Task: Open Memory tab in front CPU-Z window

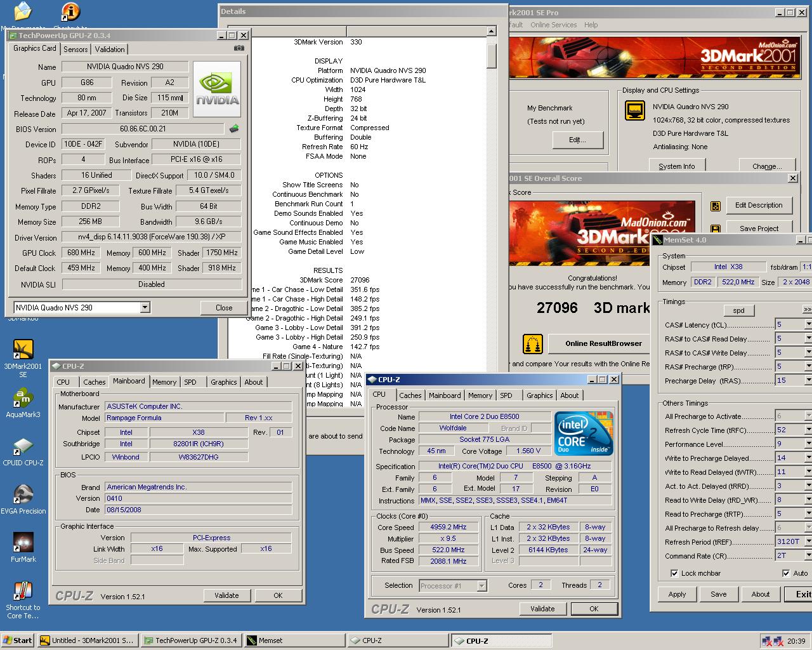Action: coord(480,395)
